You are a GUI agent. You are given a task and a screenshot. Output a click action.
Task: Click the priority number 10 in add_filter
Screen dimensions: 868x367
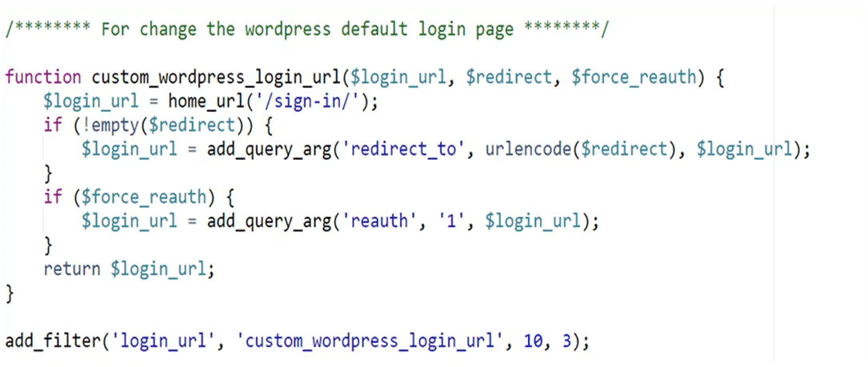click(x=533, y=341)
